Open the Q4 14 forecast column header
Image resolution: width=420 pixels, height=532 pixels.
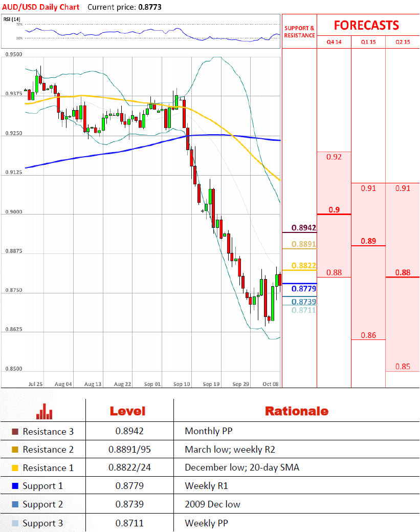coord(334,42)
